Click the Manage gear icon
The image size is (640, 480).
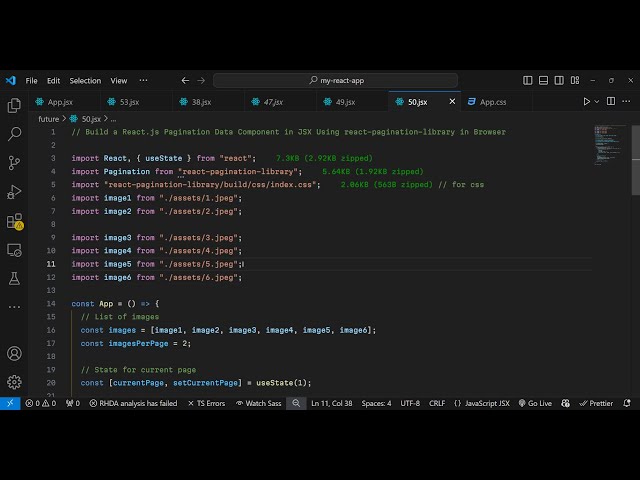pyautogui.click(x=14, y=381)
